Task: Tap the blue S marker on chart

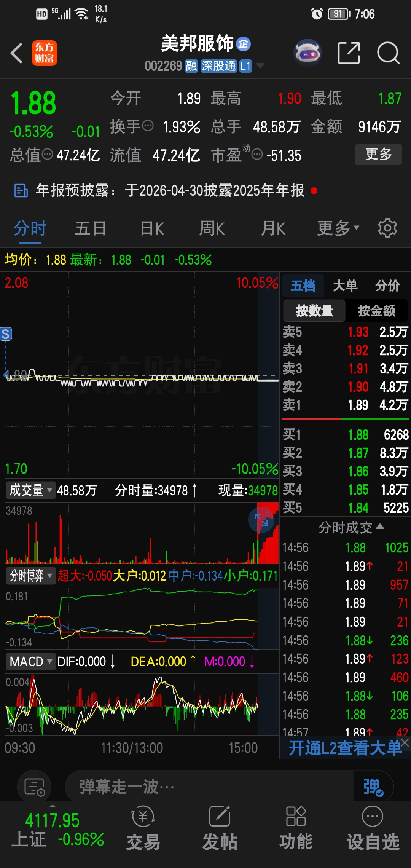Action: point(6,334)
